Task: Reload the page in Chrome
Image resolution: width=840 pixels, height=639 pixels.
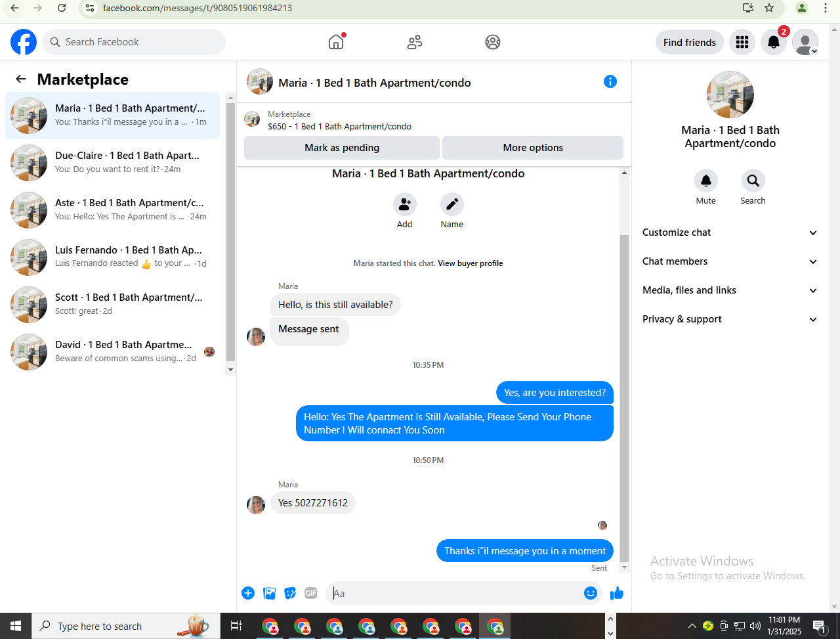Action: [62, 8]
